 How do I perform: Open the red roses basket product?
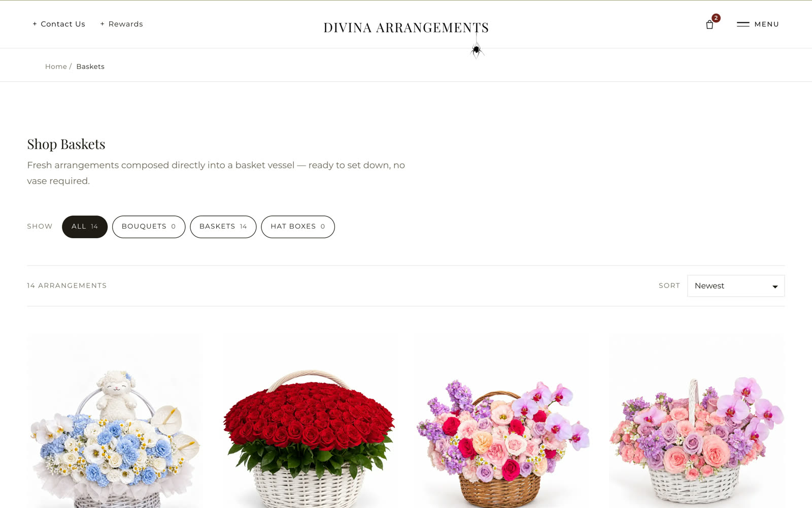[309, 421]
